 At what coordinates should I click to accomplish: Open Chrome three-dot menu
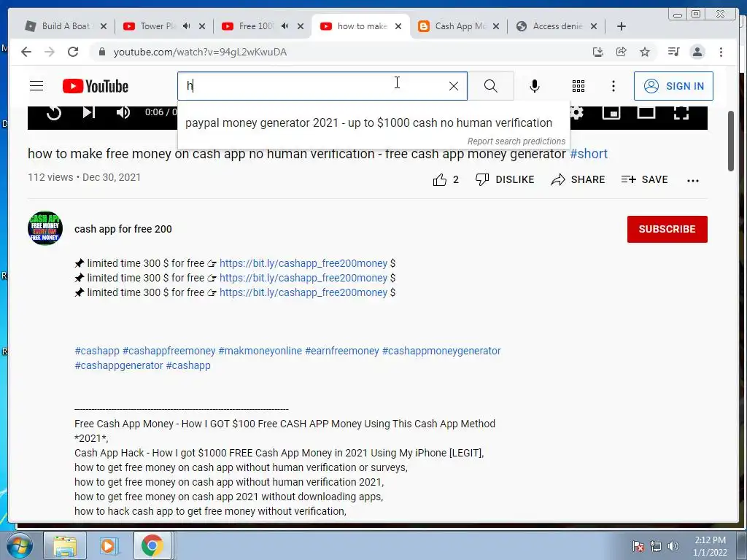pyautogui.click(x=721, y=52)
